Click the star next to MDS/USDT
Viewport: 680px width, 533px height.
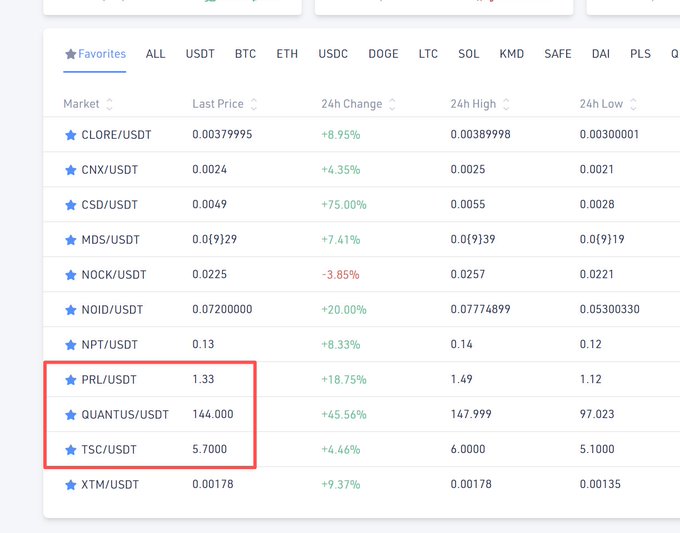pos(71,240)
